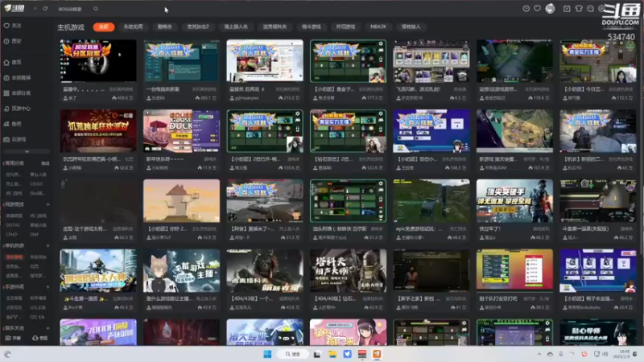Click the 265.1万 heat count

coord(206,98)
